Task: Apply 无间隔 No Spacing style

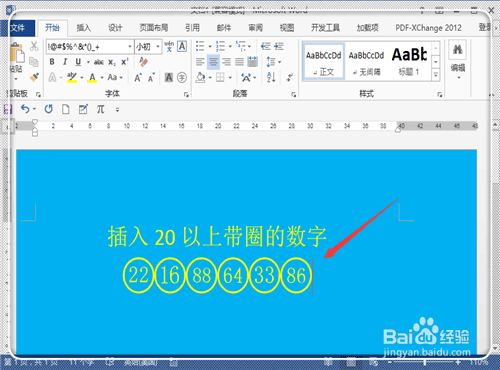Action: (x=366, y=62)
